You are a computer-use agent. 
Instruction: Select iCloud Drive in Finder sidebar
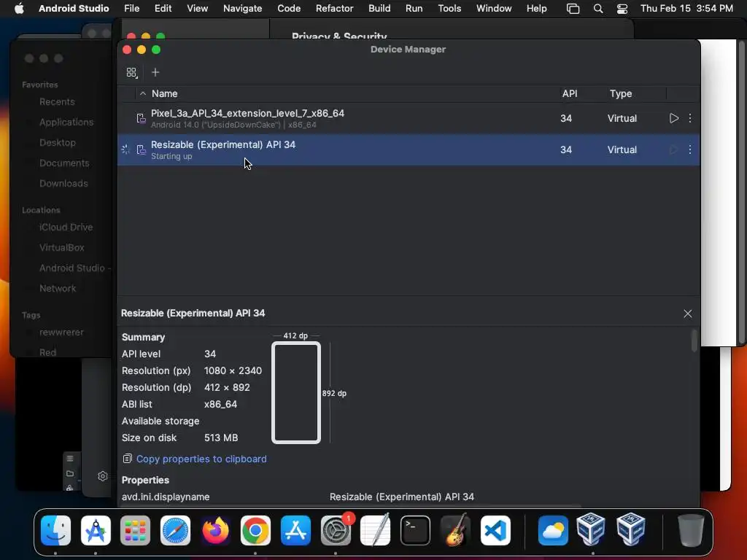coord(66,227)
